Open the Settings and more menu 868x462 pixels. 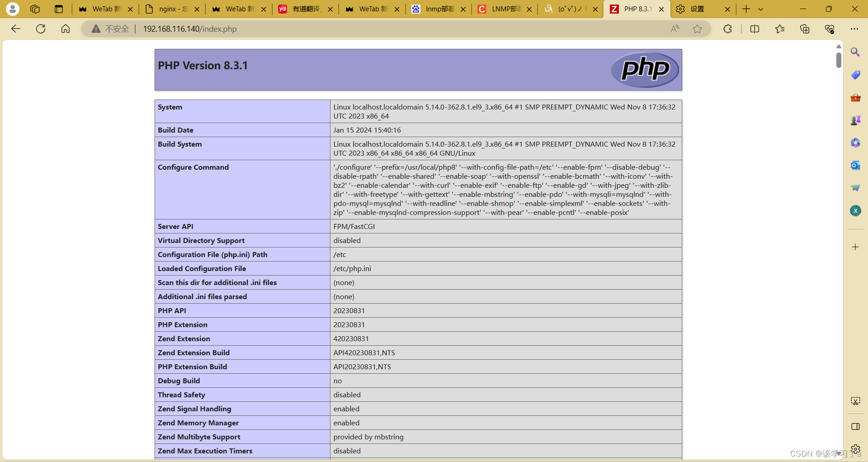pos(854,29)
